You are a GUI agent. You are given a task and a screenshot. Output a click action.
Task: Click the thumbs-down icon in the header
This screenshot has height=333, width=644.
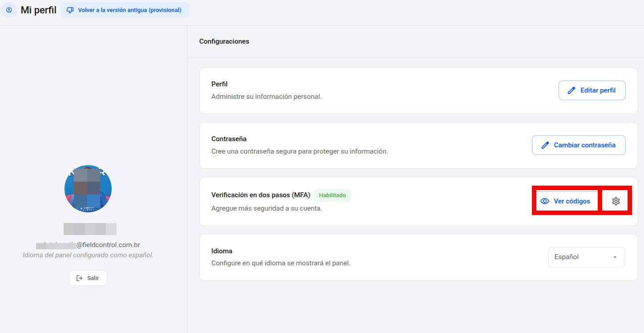pyautogui.click(x=70, y=10)
